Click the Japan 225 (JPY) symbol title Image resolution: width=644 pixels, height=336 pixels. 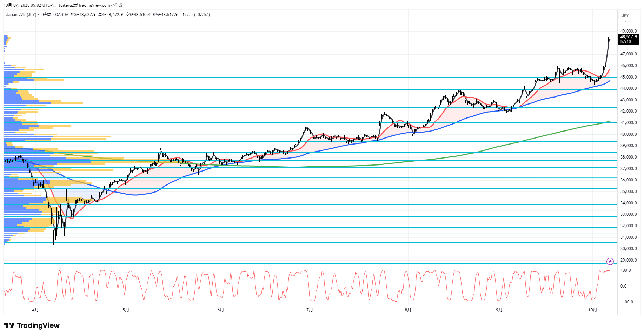[x=21, y=15]
